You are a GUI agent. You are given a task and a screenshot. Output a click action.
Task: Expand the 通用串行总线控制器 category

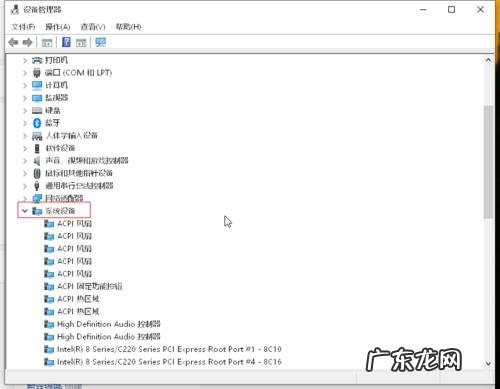click(x=25, y=186)
